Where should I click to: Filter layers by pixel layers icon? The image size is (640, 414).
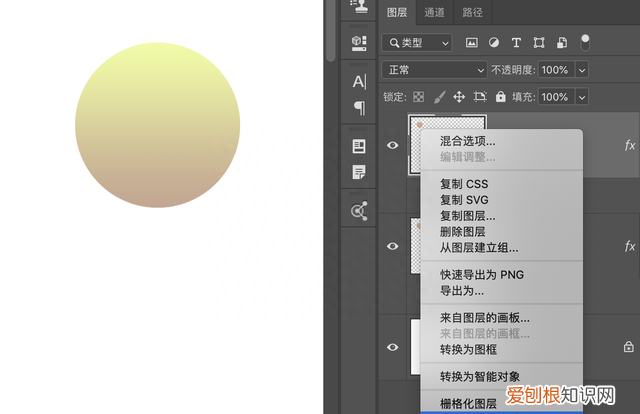coord(471,42)
